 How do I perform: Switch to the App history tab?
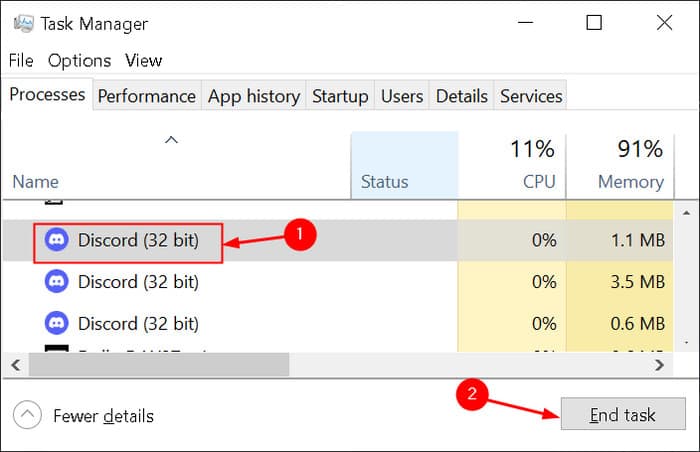tap(254, 96)
